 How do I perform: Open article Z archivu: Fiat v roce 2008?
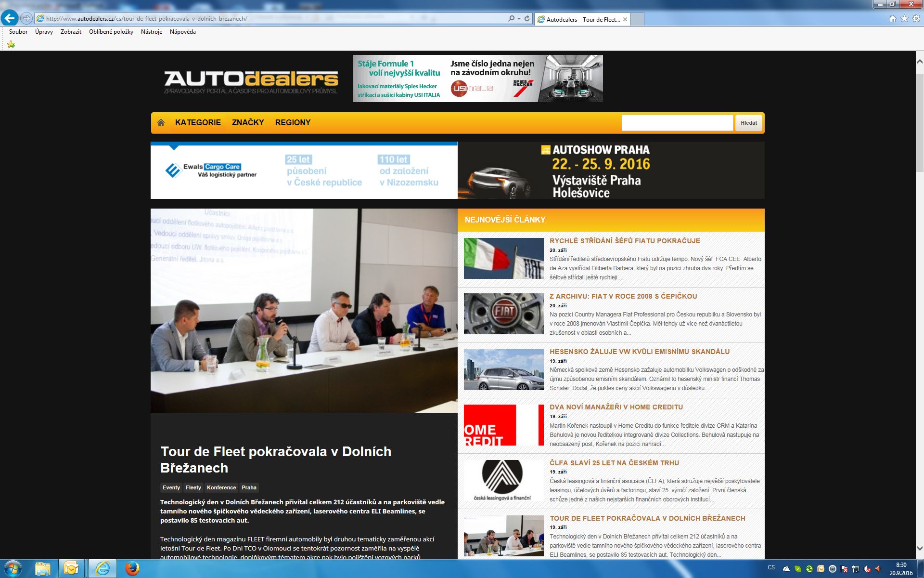623,296
